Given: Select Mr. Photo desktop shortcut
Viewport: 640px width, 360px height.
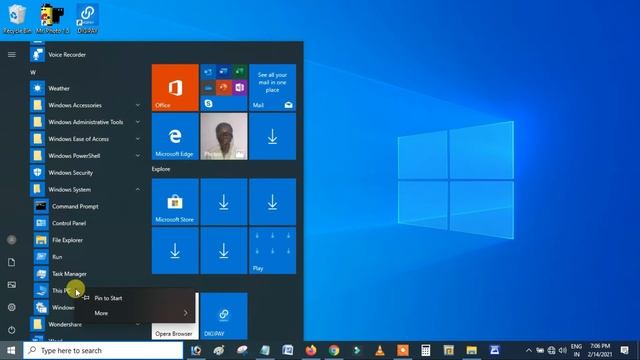Looking at the screenshot, I should coord(52,19).
